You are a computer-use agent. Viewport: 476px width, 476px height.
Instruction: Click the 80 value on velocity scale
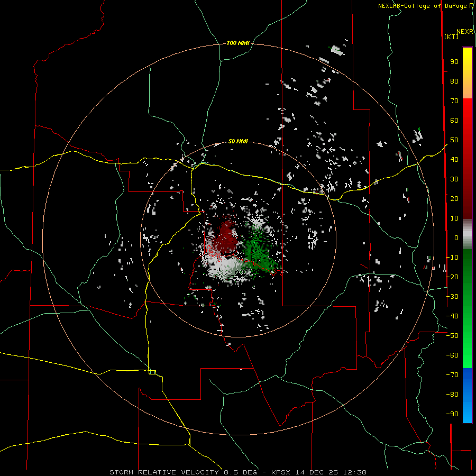click(454, 81)
